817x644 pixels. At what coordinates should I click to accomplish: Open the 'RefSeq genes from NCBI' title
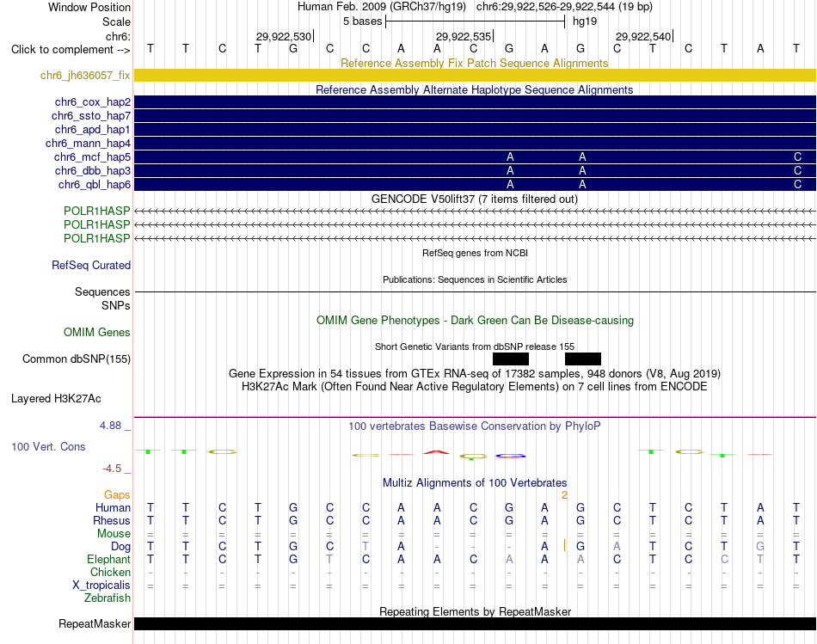(475, 254)
